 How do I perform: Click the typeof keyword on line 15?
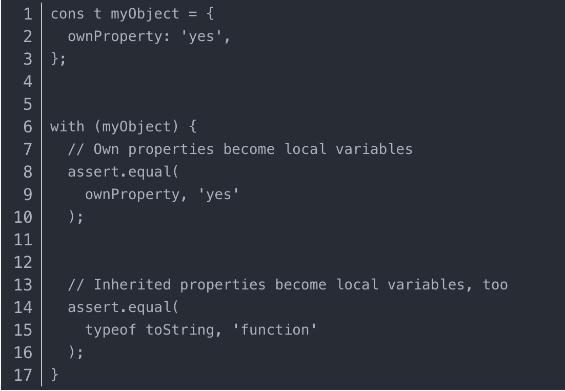pos(110,330)
